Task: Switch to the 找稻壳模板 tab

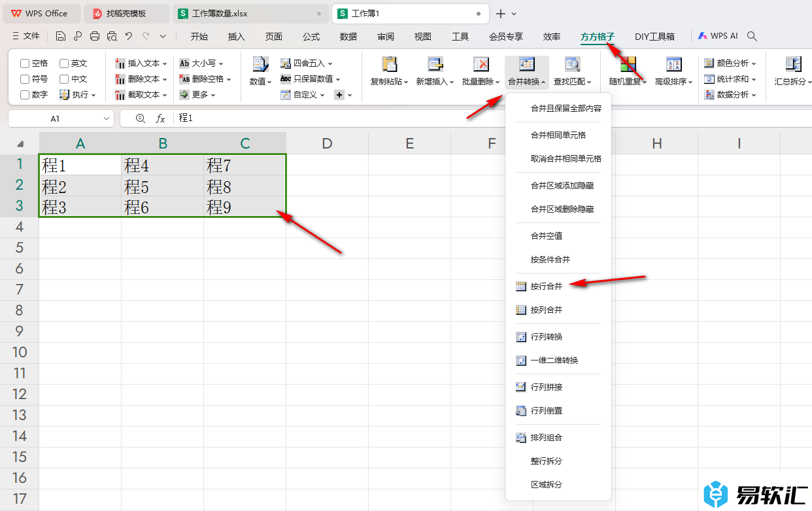Action: (x=127, y=14)
